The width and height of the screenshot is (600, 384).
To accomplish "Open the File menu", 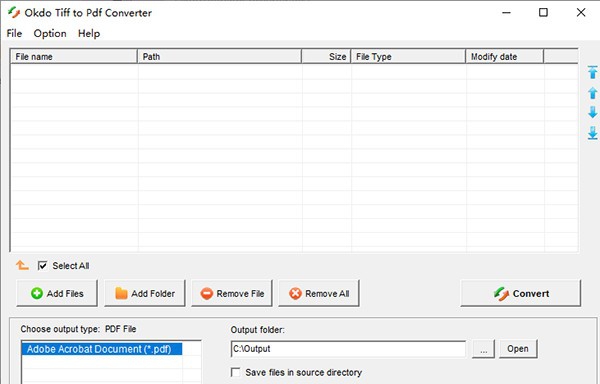I will (14, 33).
